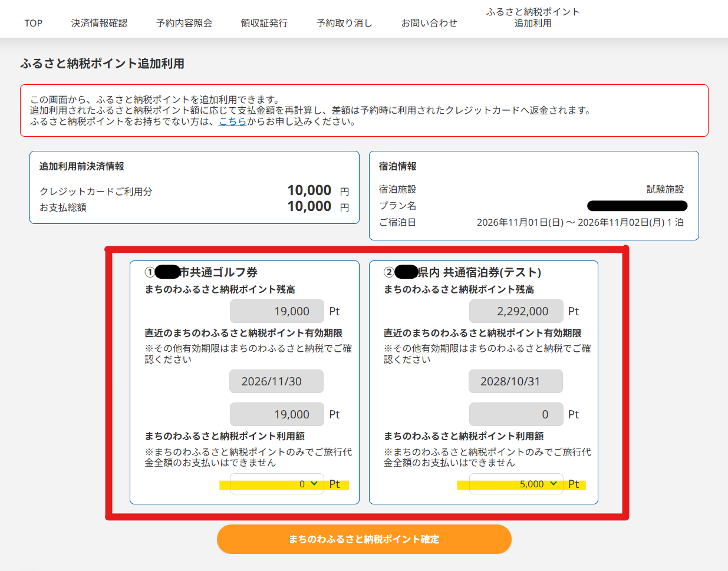The height and width of the screenshot is (571, 728).
Task: Choose 予約取り消し in the navigation bar
Action: point(344,23)
